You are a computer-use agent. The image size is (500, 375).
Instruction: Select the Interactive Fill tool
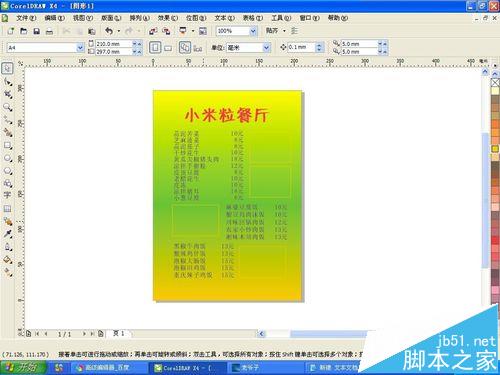point(8,272)
